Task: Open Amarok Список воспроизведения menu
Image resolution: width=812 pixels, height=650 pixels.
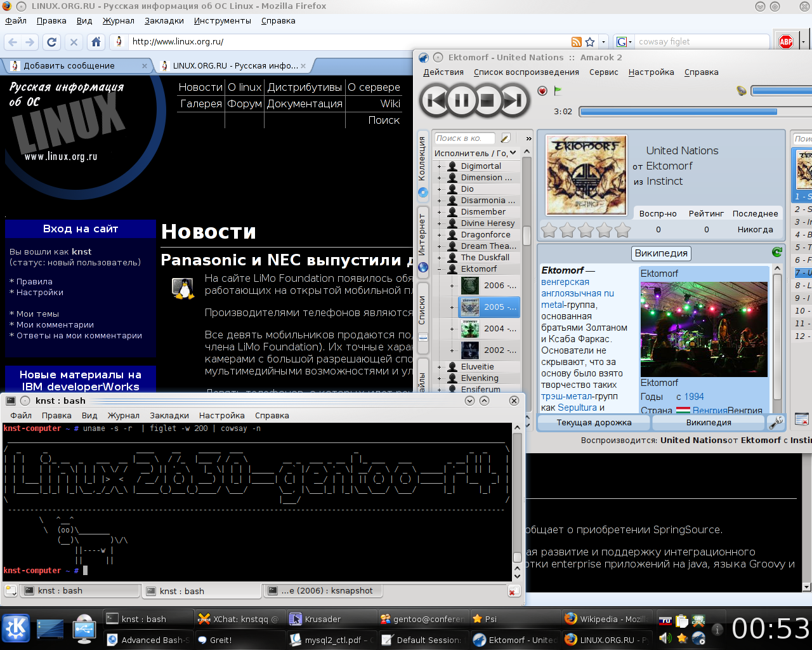Action: pyautogui.click(x=527, y=72)
